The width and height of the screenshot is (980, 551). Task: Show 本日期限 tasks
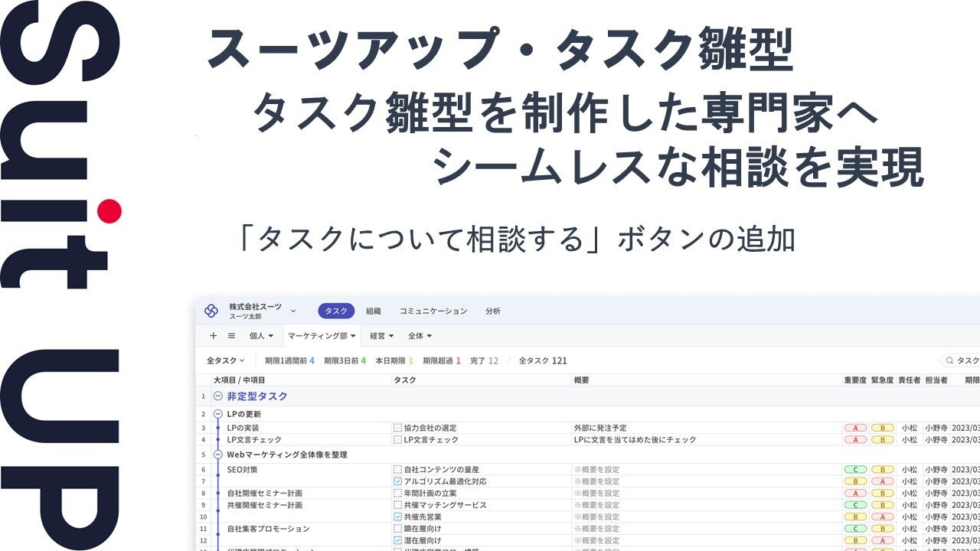394,360
